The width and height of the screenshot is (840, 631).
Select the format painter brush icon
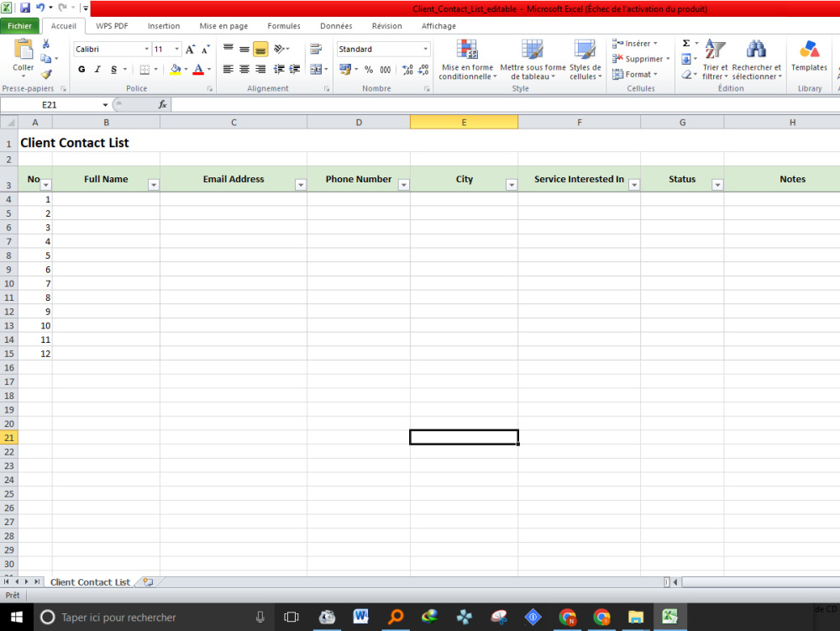point(46,74)
